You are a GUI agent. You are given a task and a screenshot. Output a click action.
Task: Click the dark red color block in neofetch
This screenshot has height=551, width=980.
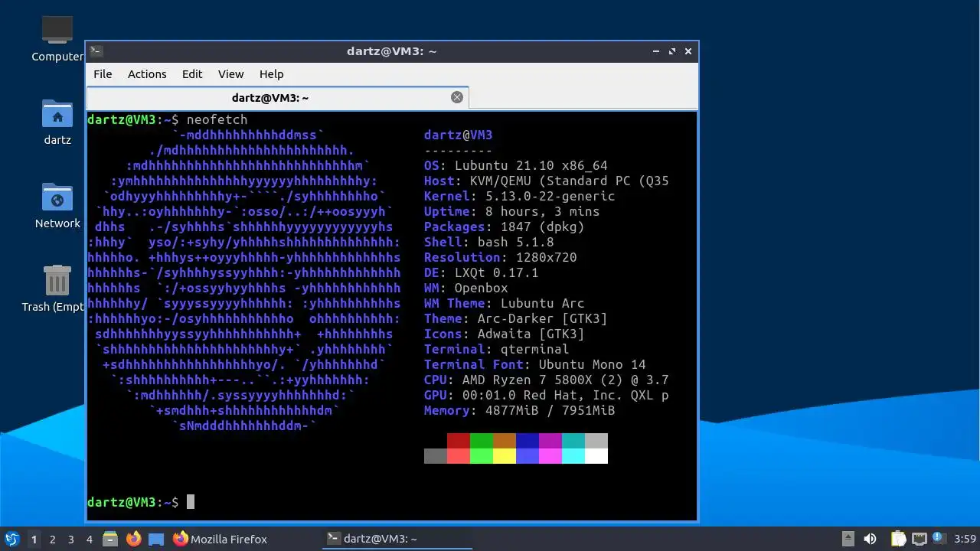tap(459, 441)
